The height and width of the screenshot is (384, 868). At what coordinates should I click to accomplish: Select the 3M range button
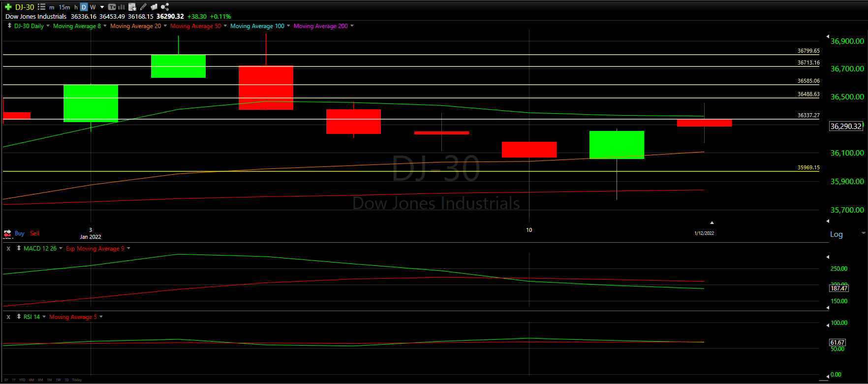(x=40, y=380)
